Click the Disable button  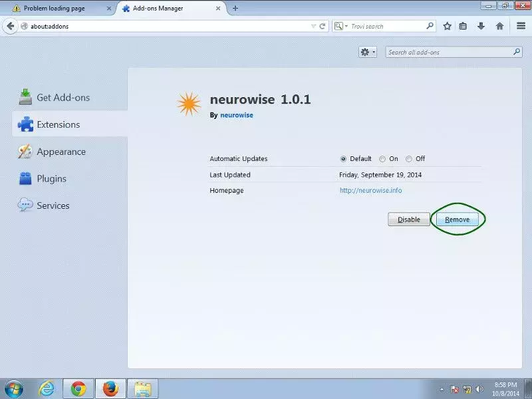[409, 219]
